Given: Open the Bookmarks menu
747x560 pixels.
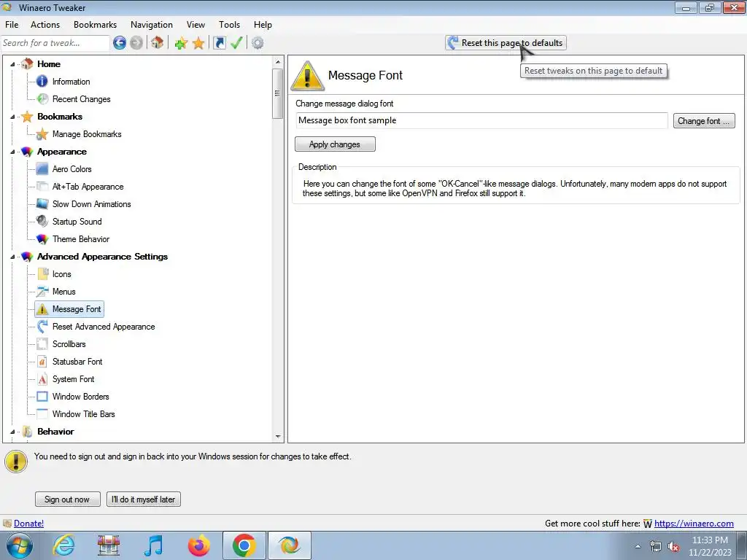Looking at the screenshot, I should tap(95, 25).
